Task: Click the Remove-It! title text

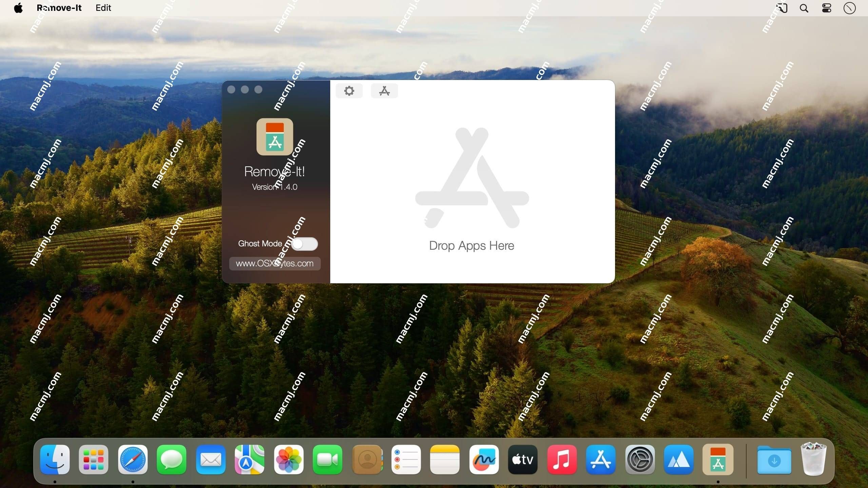Action: 275,171
